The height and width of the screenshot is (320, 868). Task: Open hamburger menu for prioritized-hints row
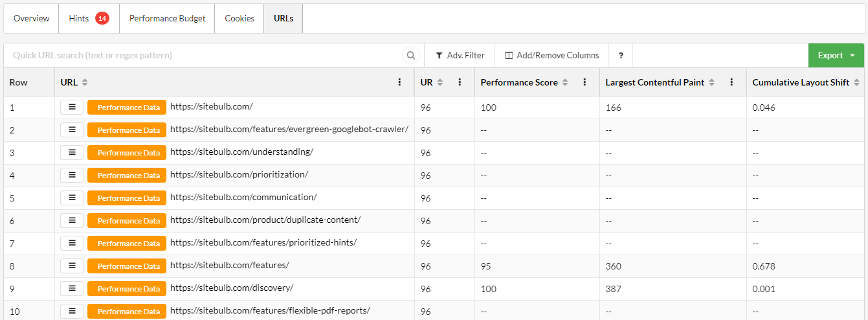[72, 244]
